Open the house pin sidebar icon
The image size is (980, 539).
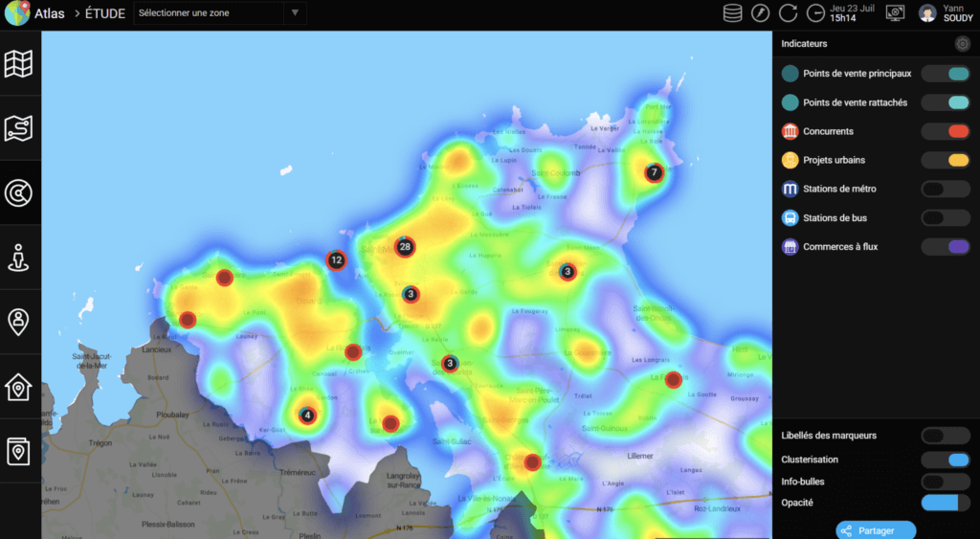[x=19, y=387]
